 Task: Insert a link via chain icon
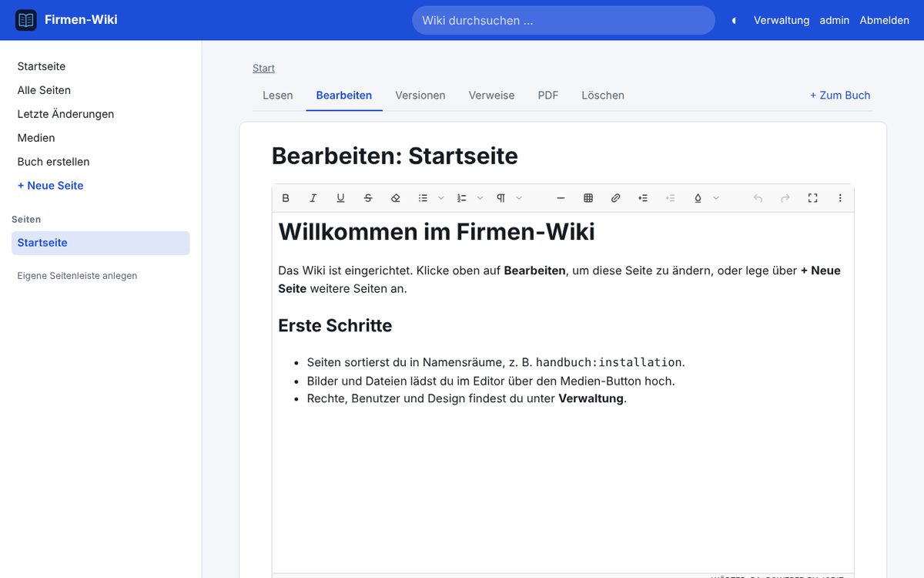[615, 198]
